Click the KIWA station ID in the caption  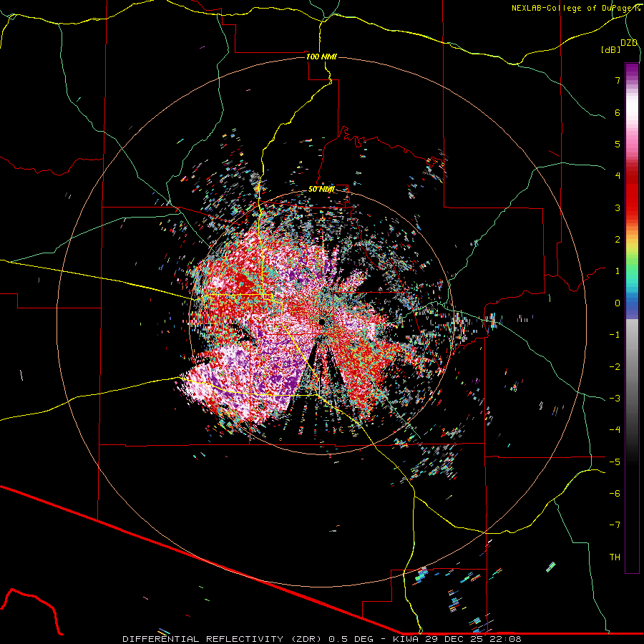click(x=406, y=639)
